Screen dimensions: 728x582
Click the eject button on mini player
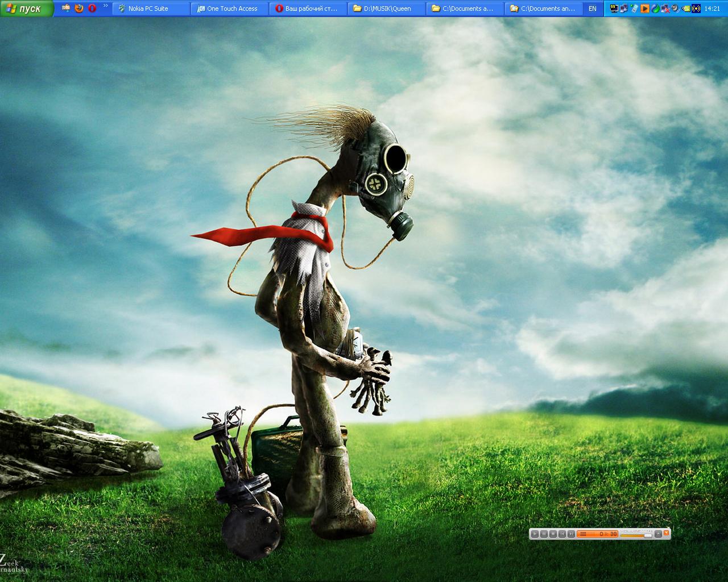(658, 534)
